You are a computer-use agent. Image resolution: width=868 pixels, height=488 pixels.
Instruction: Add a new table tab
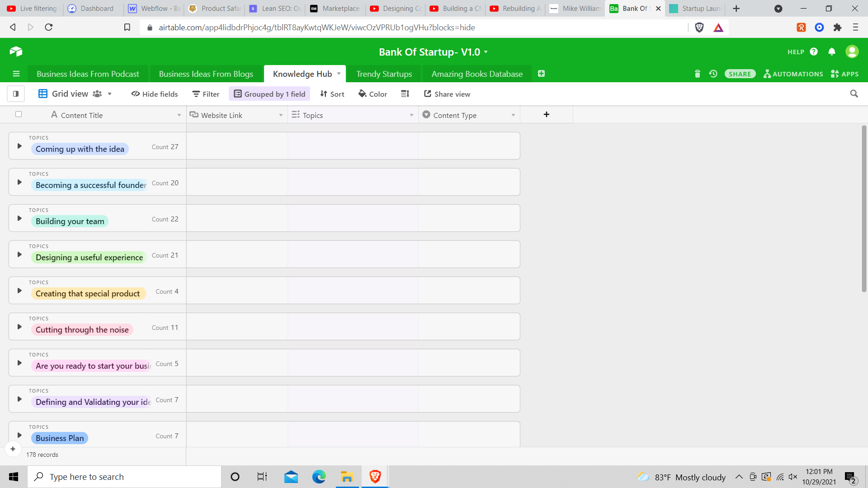[541, 74]
